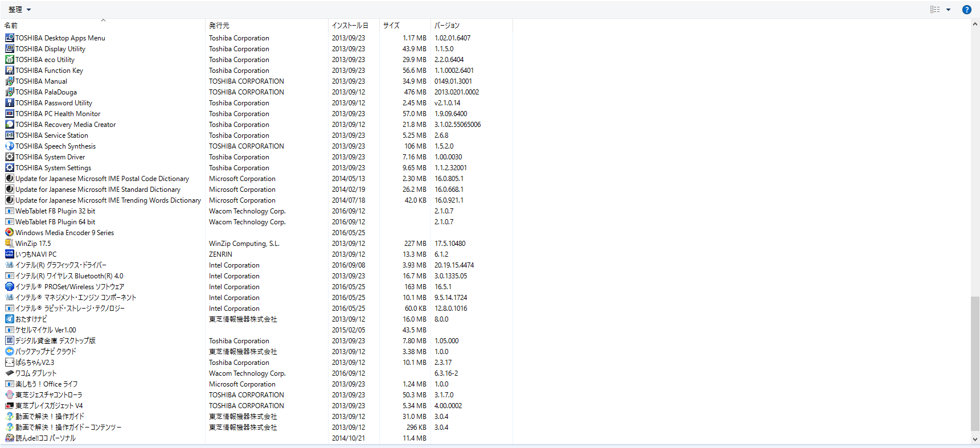The height and width of the screenshot is (448, 980).
Task: Click version number '2013.0201.0002'
Action: [x=457, y=92]
